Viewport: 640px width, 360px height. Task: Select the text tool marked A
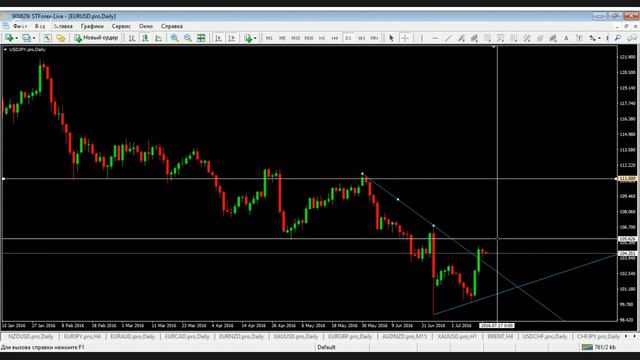coord(566,38)
